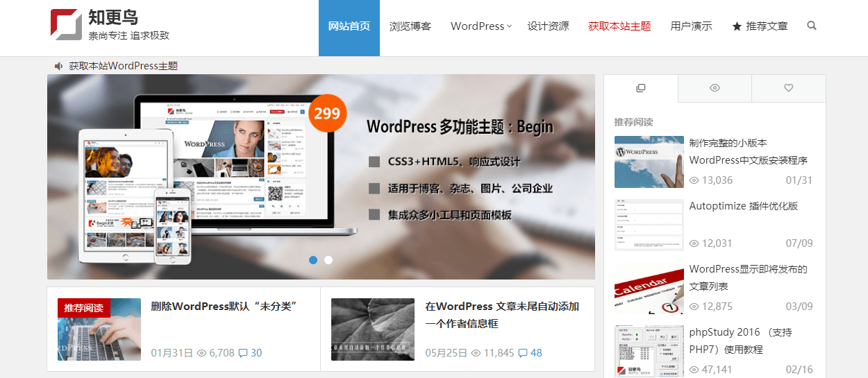868x378 pixels.
Task: Expand the WordPress dropdown menu
Action: tap(481, 26)
